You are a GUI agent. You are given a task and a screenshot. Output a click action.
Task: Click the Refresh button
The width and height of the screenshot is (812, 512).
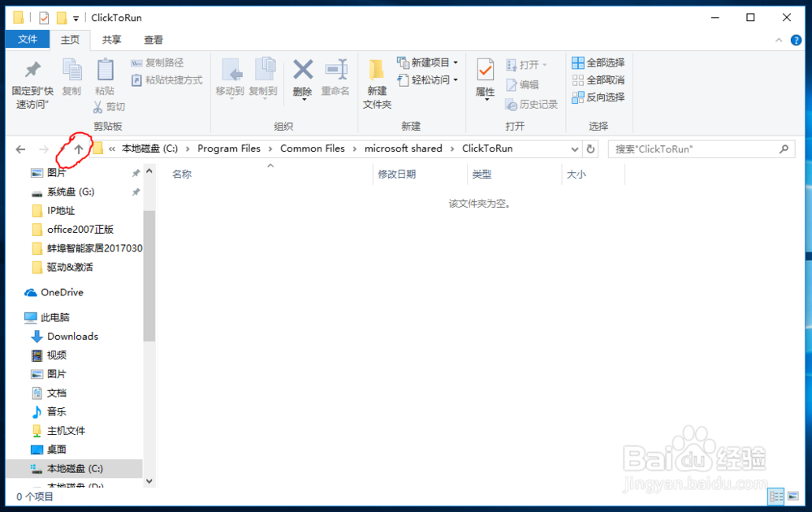coord(590,149)
